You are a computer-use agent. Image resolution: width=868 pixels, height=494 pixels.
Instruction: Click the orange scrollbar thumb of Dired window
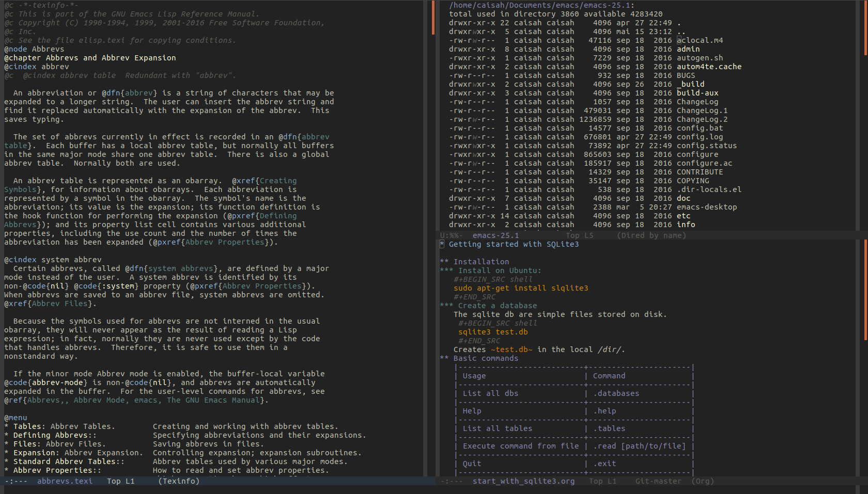pyautogui.click(x=865, y=28)
